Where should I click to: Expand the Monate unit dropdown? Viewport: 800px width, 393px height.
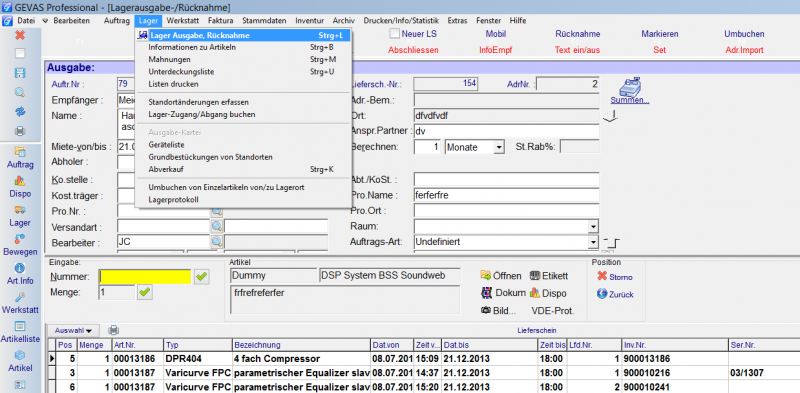499,148
